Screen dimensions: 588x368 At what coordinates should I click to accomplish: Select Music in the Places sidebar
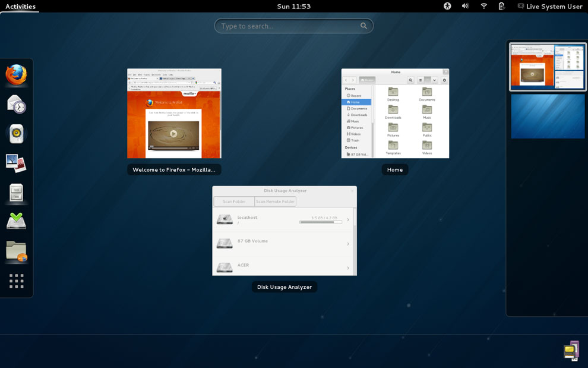tap(356, 121)
